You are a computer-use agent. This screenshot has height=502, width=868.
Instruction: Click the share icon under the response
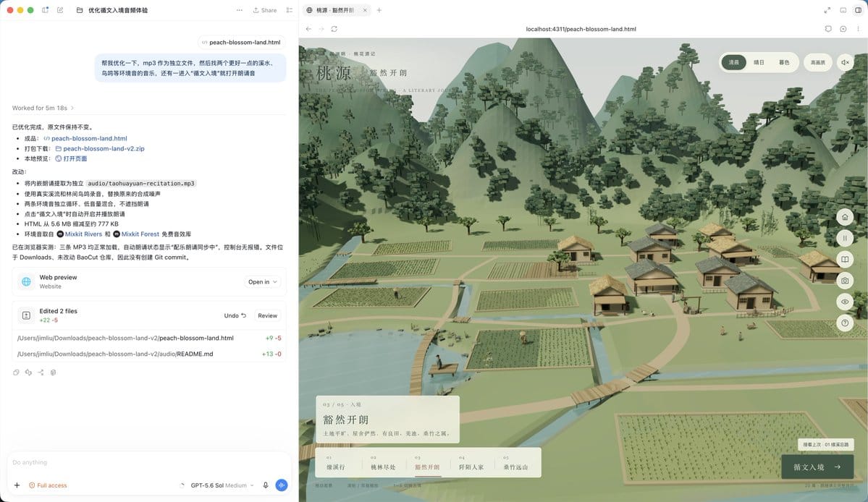tap(41, 372)
